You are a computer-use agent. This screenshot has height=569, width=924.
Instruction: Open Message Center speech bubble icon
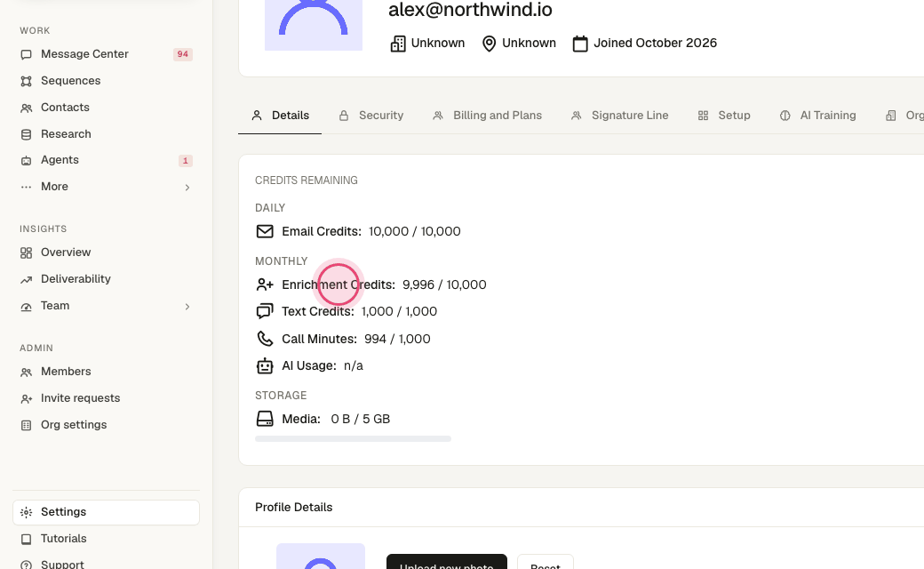(26, 55)
